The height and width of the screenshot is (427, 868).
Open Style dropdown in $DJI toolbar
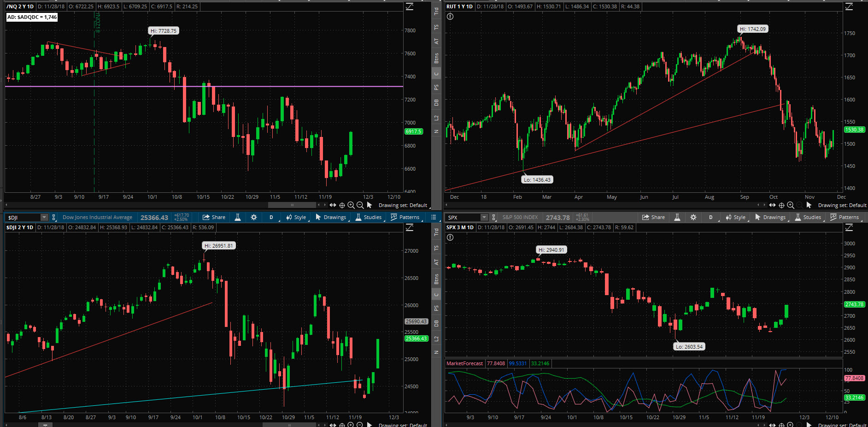[x=296, y=217]
